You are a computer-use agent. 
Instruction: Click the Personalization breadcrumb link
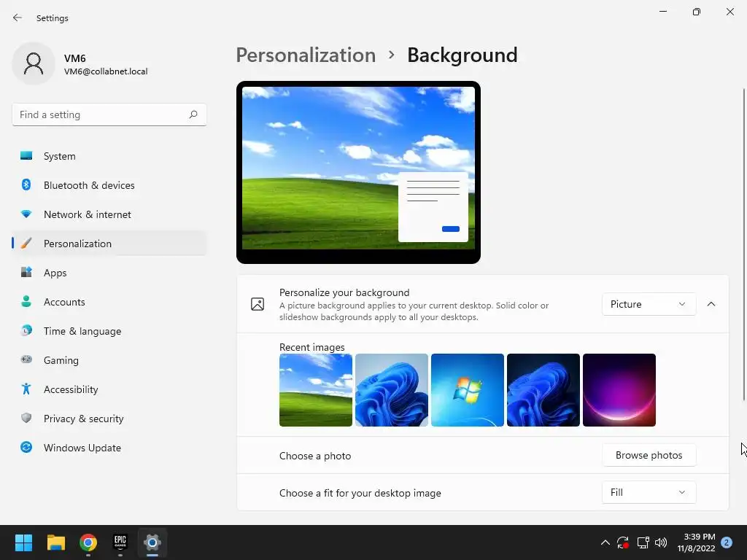point(306,55)
